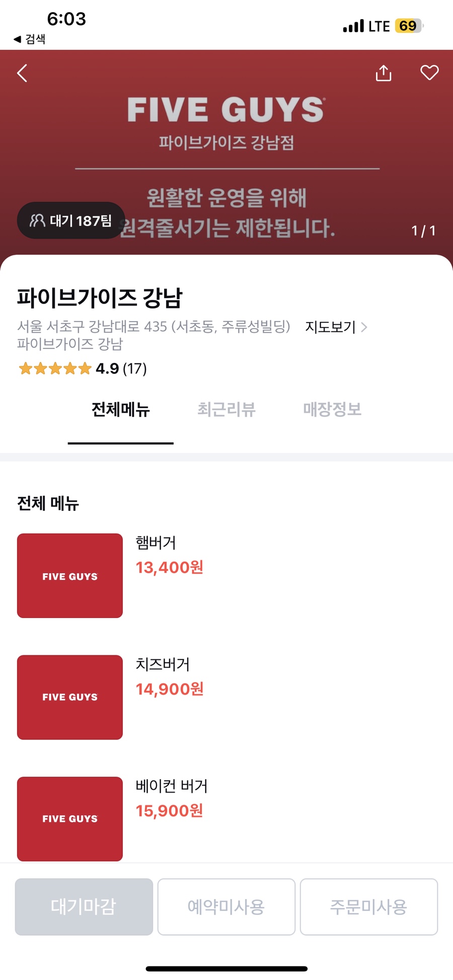Select the 베이컨 버거 item name
Viewport: 453px width, 980px height.
pos(172,786)
